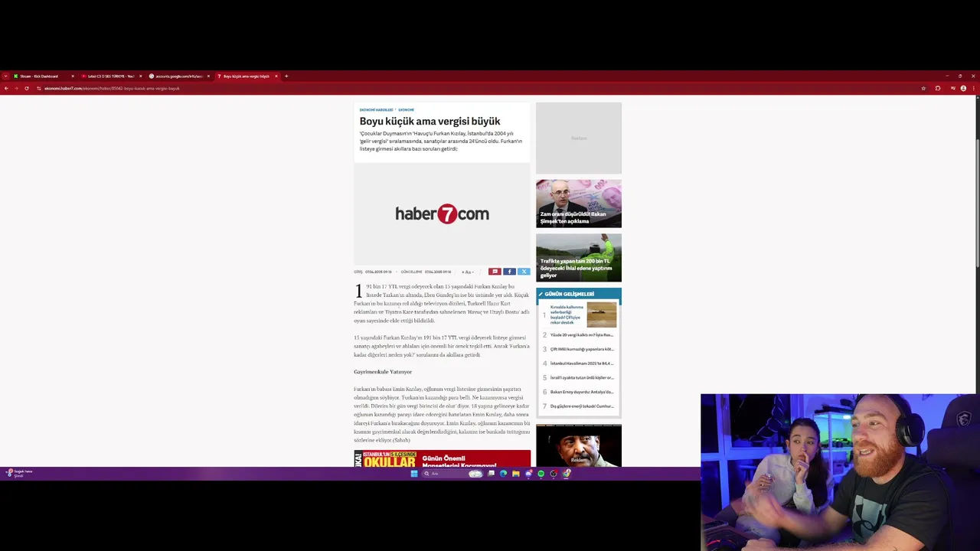Screen dimensions: 980x551
Task: Go back to the previous page
Action: [x=6, y=88]
